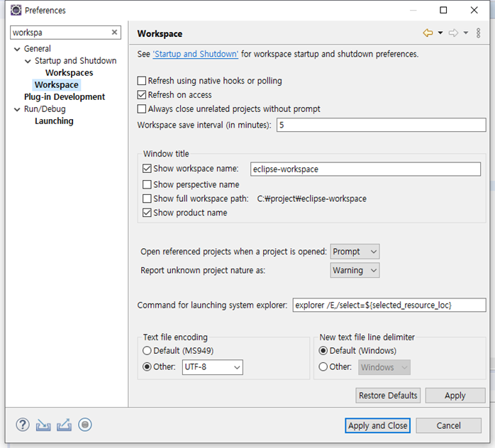Click the Workspace save interval field
The image size is (495, 448).
coord(382,125)
